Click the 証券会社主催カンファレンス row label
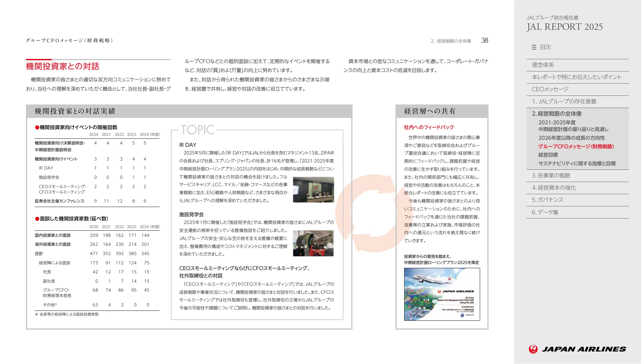Image resolution: width=641 pixels, height=364 pixels. pyautogui.click(x=60, y=201)
